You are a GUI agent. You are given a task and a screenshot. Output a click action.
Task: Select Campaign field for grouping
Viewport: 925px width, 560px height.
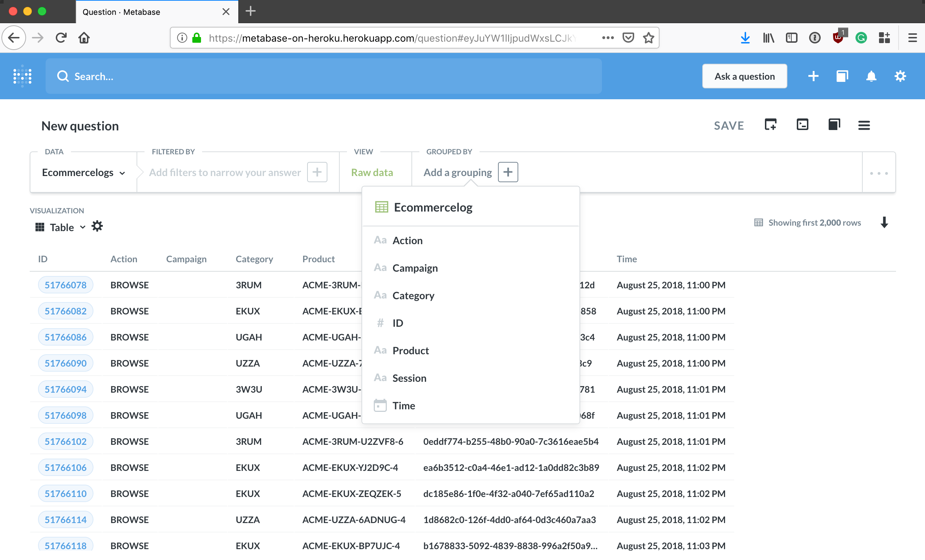415,268
